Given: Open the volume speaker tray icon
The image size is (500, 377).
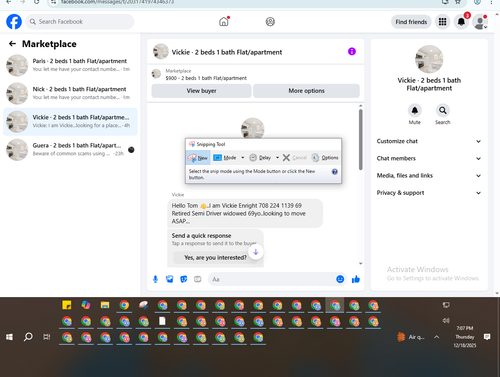Looking at the screenshot, I should tap(446, 320).
